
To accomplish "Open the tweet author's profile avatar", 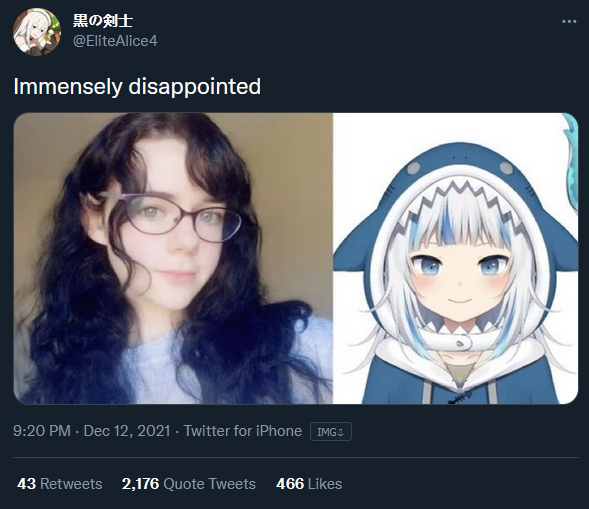I will (37, 32).
